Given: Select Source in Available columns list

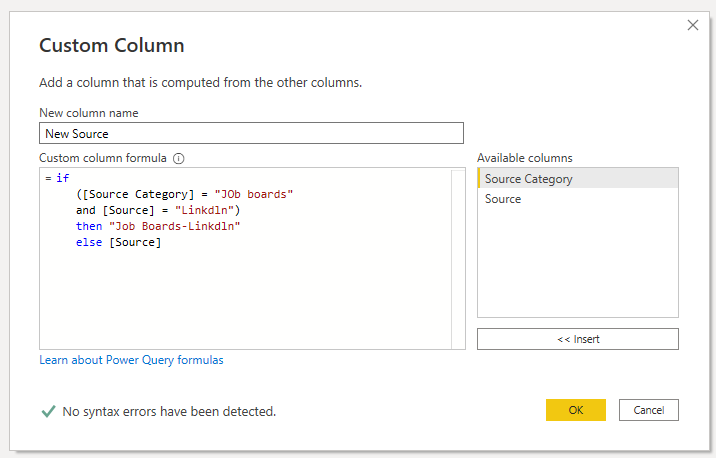Looking at the screenshot, I should (x=578, y=199).
